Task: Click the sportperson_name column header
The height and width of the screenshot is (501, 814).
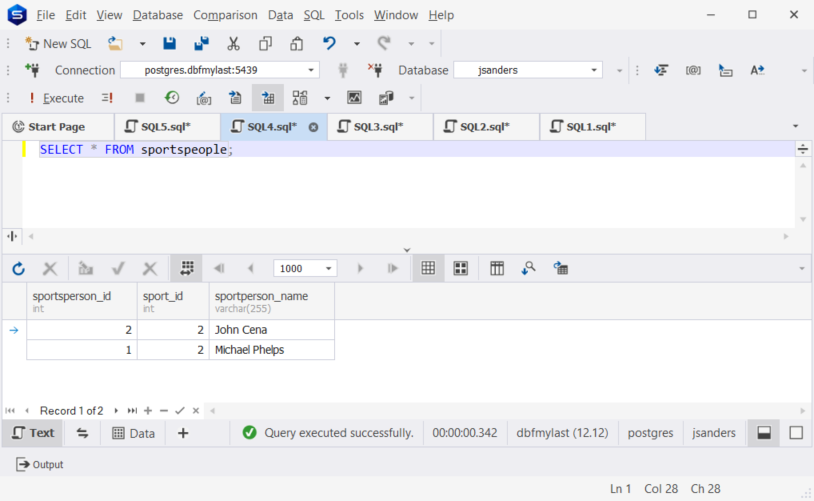Action: [x=272, y=302]
